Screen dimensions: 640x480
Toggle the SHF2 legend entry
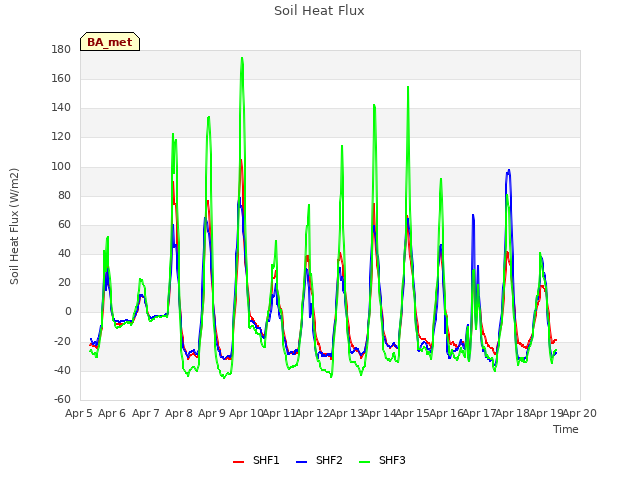point(319,460)
